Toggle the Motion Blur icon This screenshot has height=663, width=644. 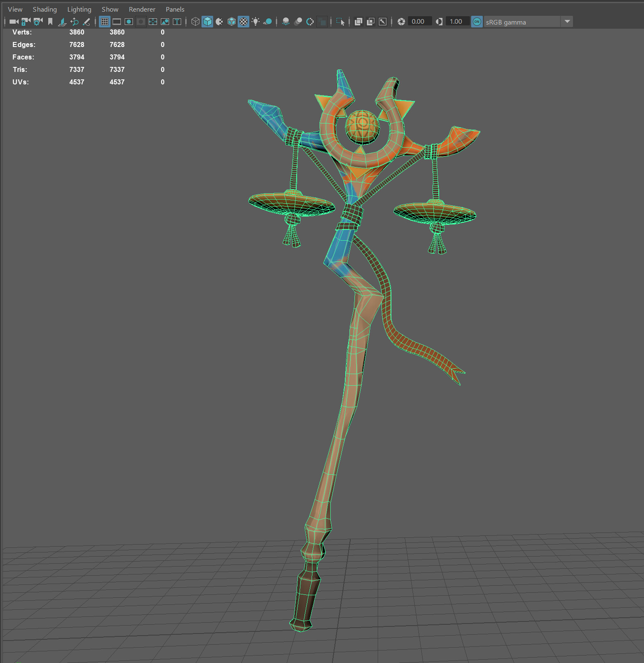tap(298, 22)
